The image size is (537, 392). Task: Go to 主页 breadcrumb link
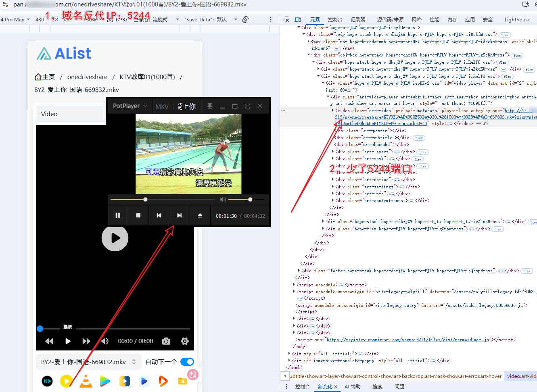(x=45, y=77)
